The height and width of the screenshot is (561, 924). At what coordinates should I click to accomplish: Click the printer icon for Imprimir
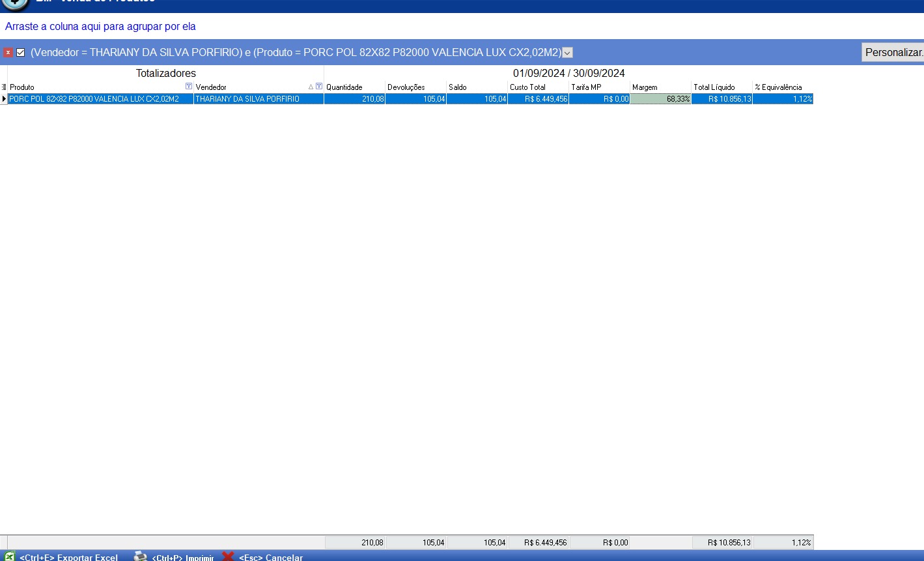(141, 557)
